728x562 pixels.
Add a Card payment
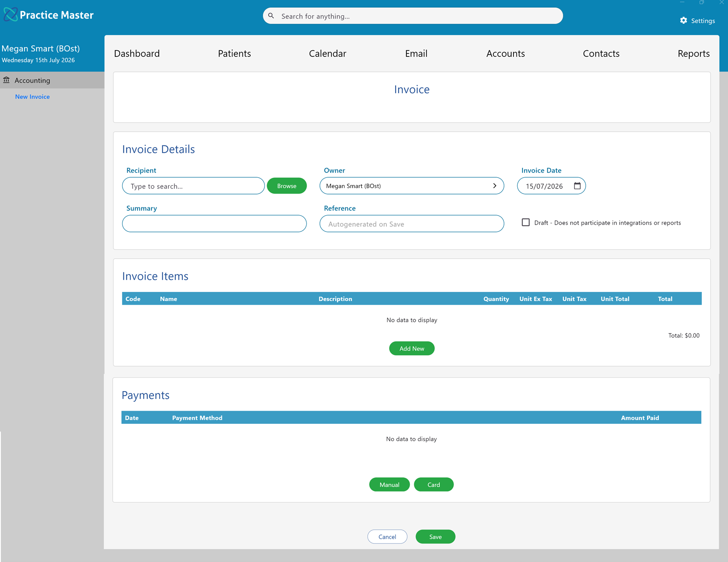coord(433,485)
